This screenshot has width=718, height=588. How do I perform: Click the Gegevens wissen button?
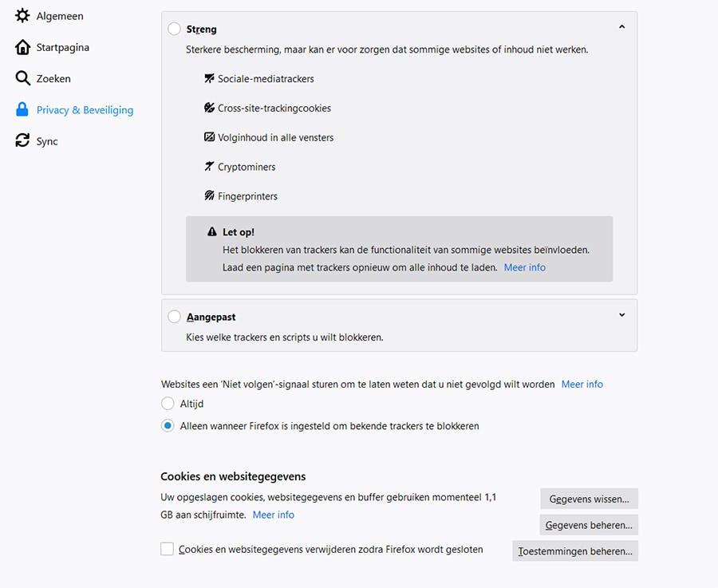click(589, 499)
